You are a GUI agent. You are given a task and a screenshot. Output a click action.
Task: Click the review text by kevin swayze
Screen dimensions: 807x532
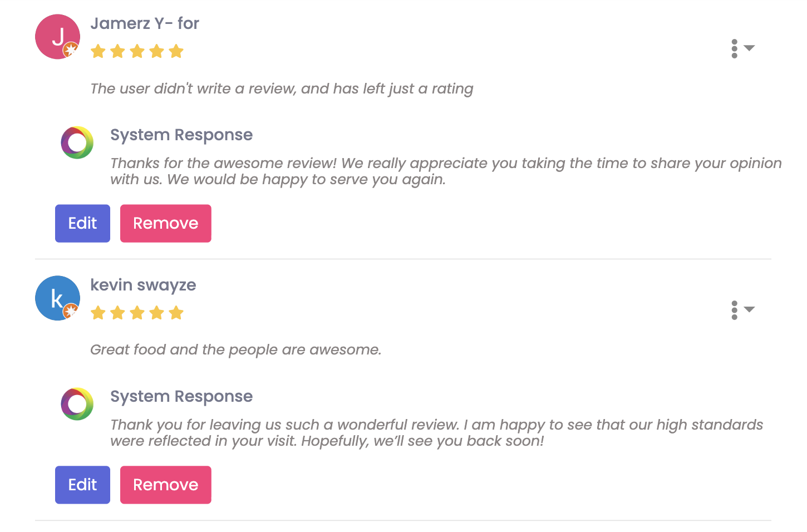tap(236, 349)
